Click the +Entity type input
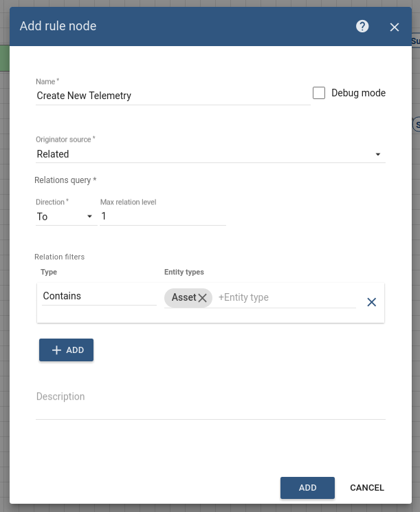Viewport: 420px width, 512px height. (x=285, y=297)
